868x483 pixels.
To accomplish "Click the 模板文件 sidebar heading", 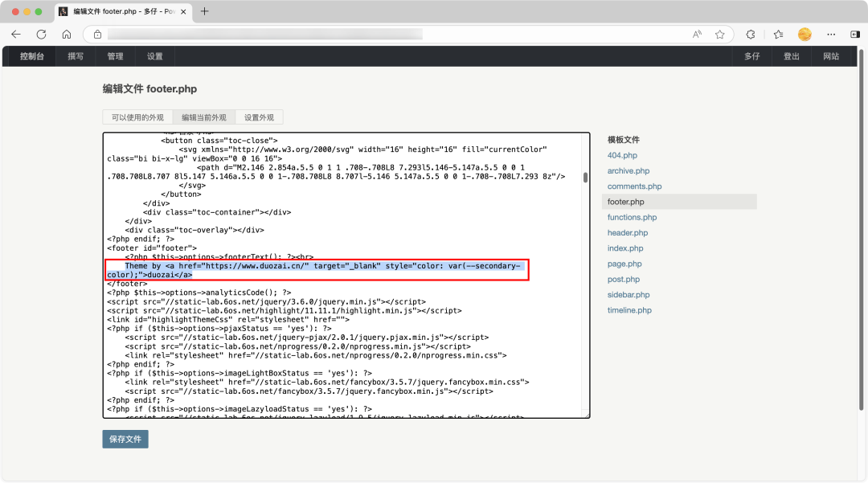I will click(624, 140).
